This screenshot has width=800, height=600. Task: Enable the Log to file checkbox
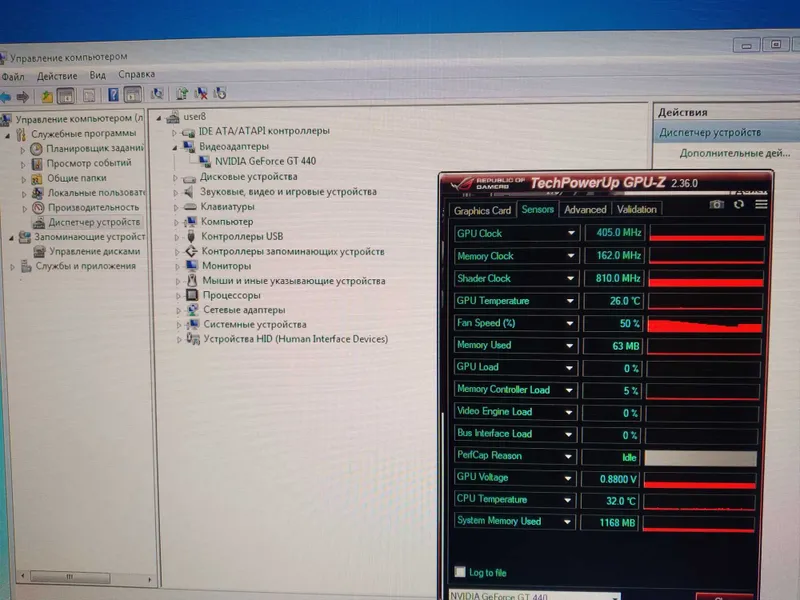click(460, 572)
